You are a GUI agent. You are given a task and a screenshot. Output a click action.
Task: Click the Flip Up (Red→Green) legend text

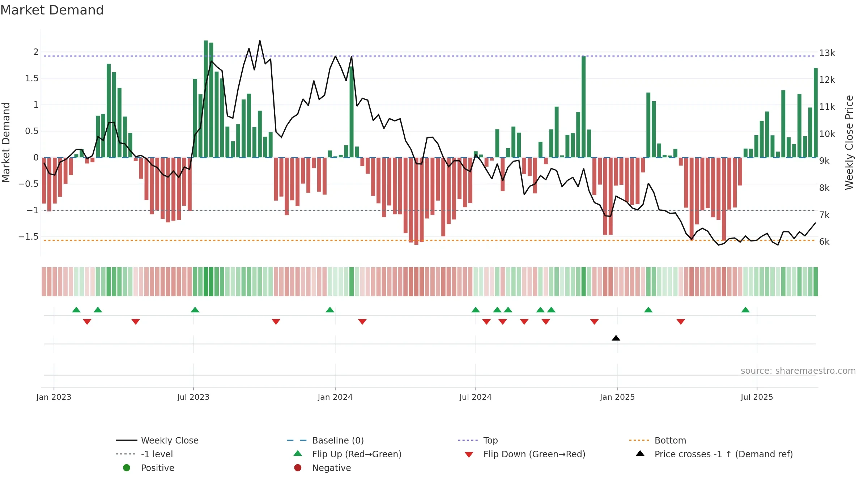pyautogui.click(x=357, y=454)
